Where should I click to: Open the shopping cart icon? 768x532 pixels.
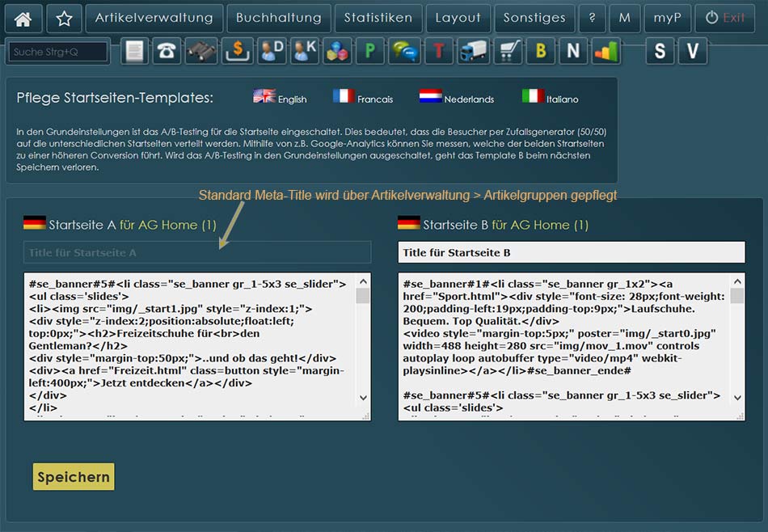(508, 51)
